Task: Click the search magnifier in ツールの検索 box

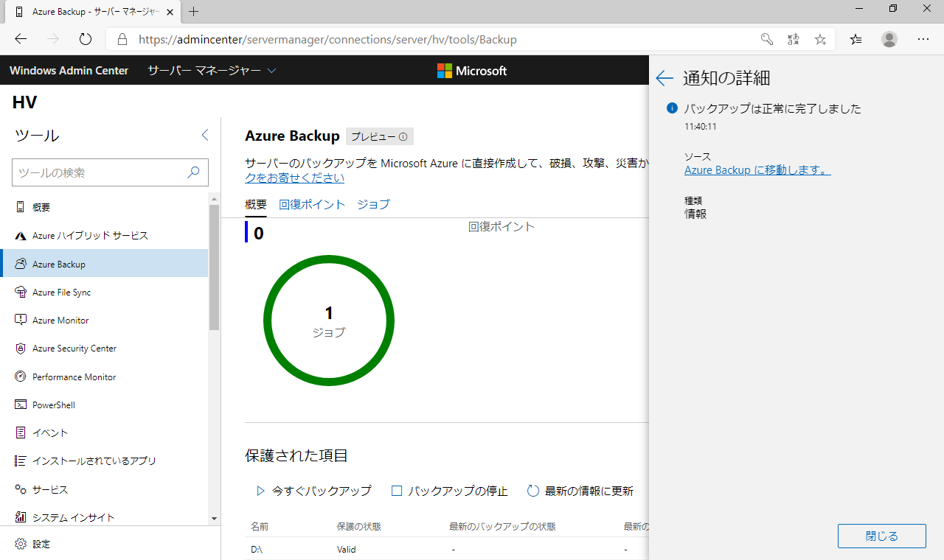Action: coord(193,172)
